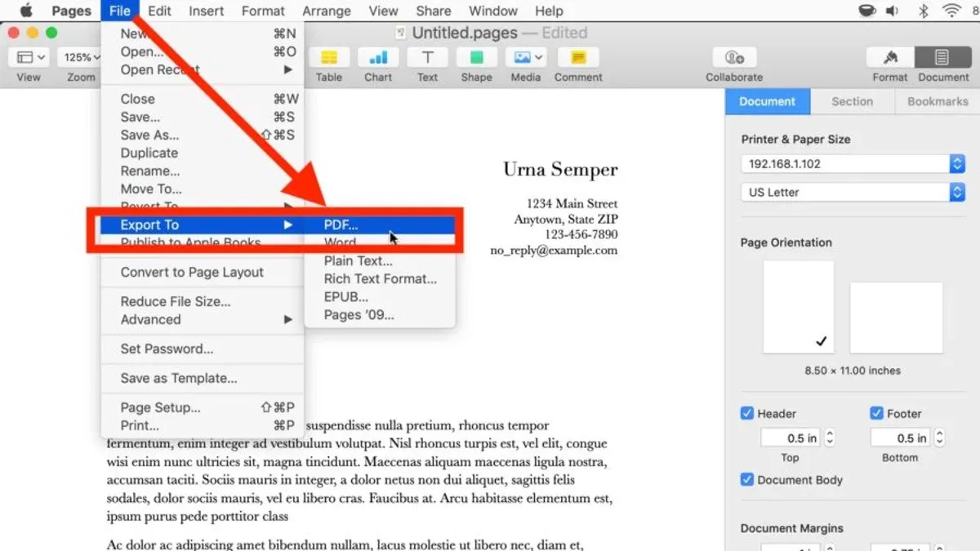Select Move To... in File menu
This screenshot has height=551, width=980.
point(202,189)
